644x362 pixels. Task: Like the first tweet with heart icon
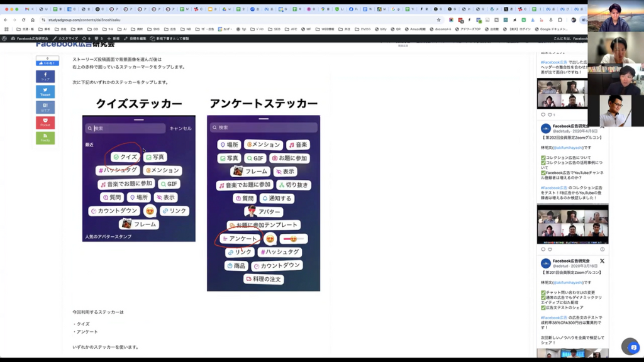coord(550,115)
